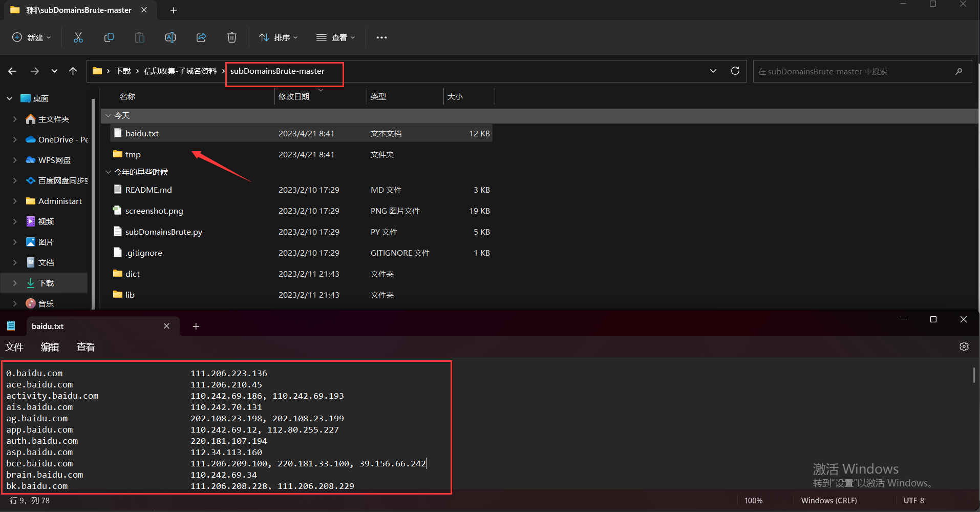The width and height of the screenshot is (980, 512).
Task: Add a new Explorer tab with plus button
Action: tap(174, 10)
